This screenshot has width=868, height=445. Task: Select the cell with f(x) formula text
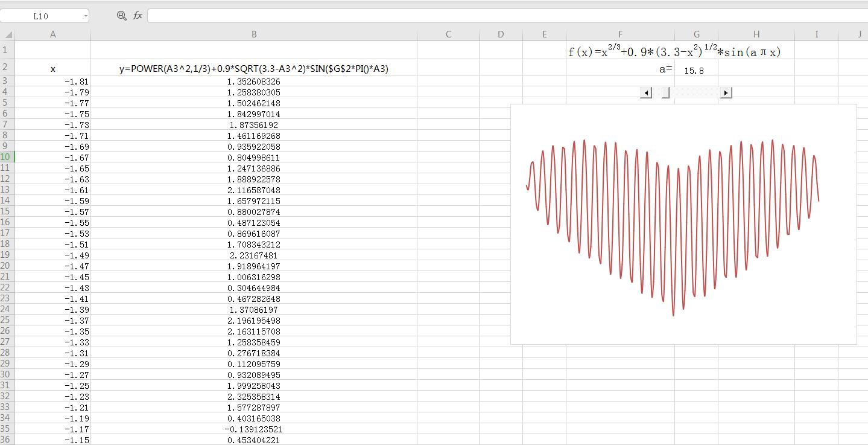pos(674,51)
